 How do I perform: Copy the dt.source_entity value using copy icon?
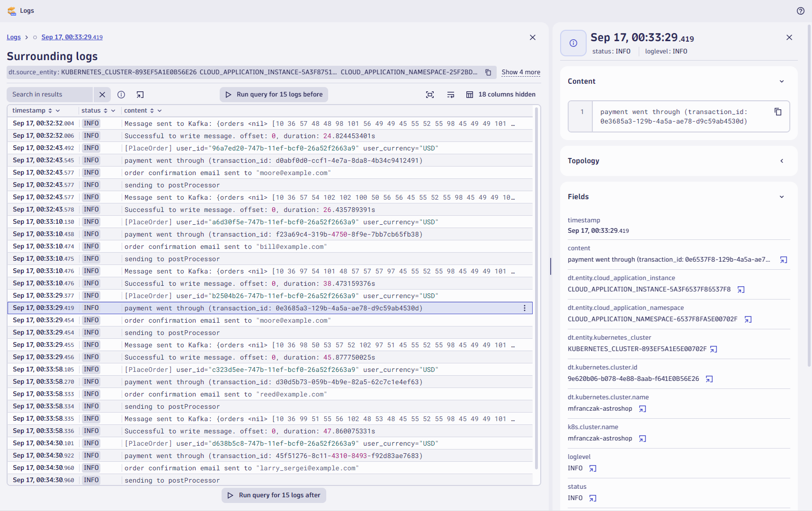coord(488,72)
